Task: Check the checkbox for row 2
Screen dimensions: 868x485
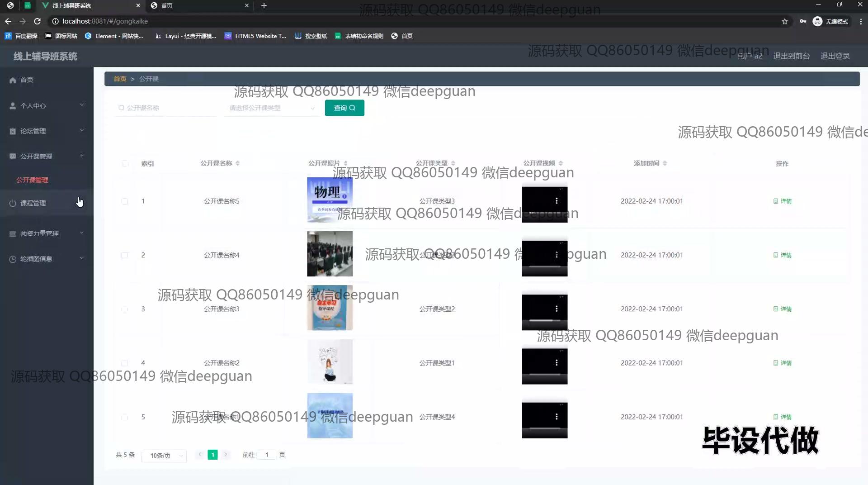Action: (x=125, y=255)
